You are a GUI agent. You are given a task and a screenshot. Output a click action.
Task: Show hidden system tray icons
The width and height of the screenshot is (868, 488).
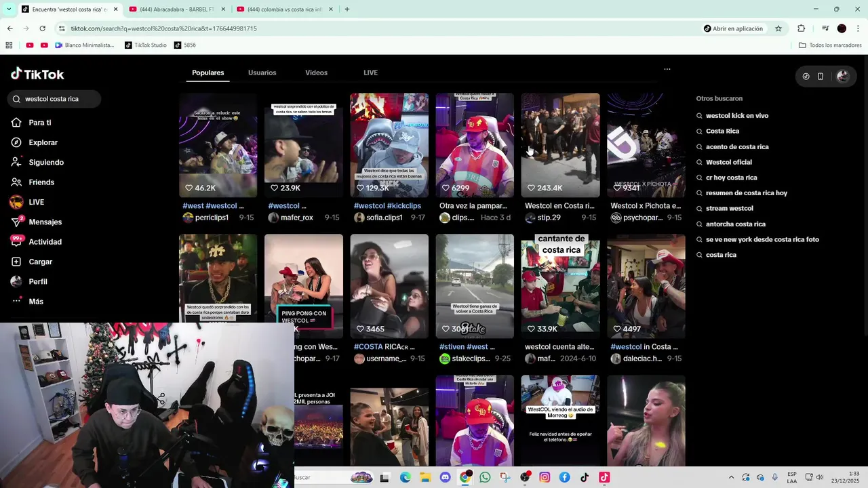coord(731,477)
